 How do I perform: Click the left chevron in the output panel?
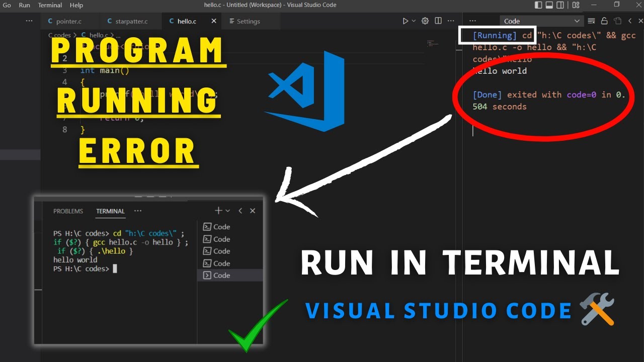point(630,21)
